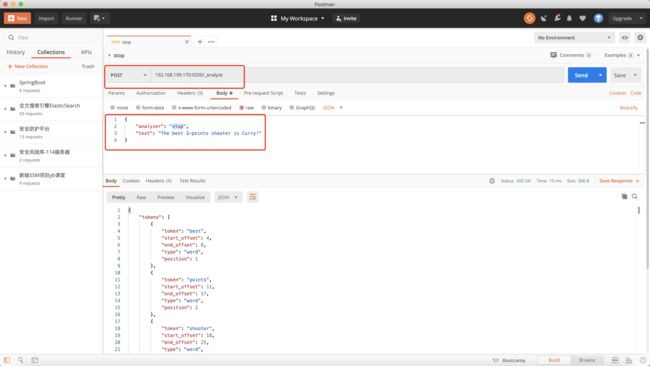Screen dimensions: 650x366
Task: Click the Upgrade button
Action: [622, 18]
